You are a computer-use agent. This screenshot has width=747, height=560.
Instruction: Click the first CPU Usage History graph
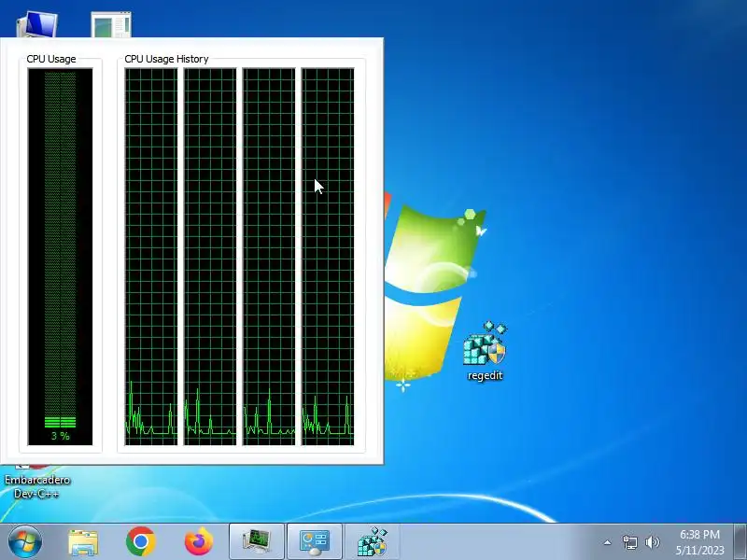tap(151, 257)
